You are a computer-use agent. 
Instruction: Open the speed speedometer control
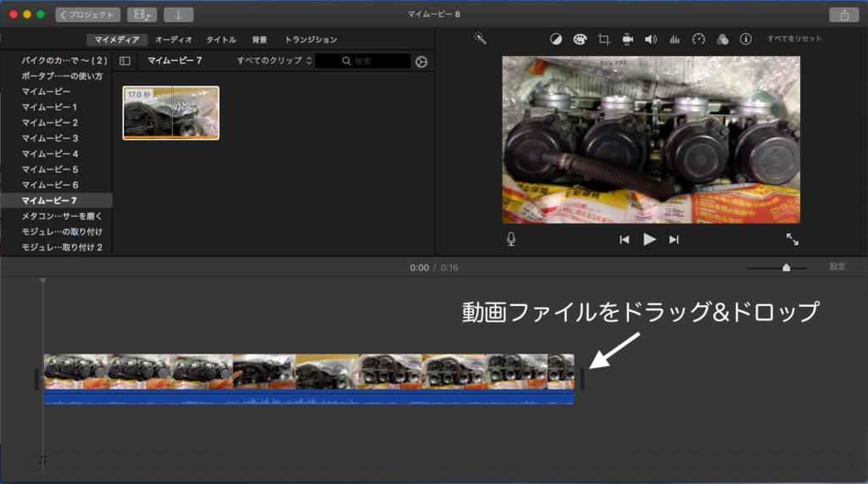(x=698, y=39)
